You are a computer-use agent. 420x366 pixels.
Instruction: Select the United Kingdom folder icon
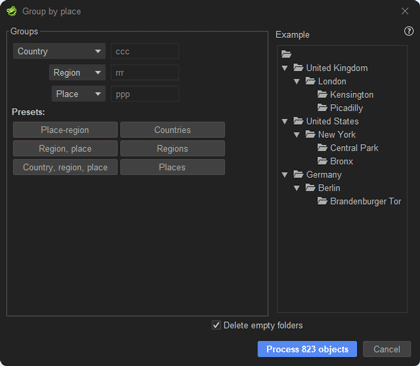298,68
